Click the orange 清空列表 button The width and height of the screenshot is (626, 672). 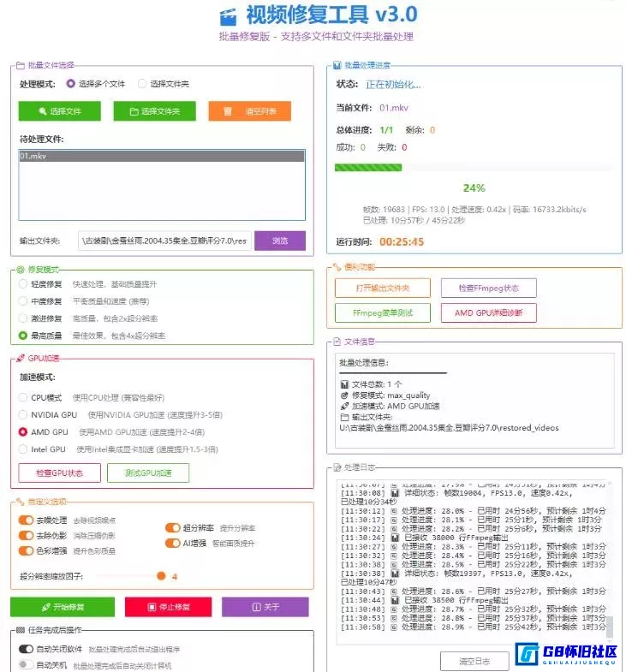(x=249, y=111)
